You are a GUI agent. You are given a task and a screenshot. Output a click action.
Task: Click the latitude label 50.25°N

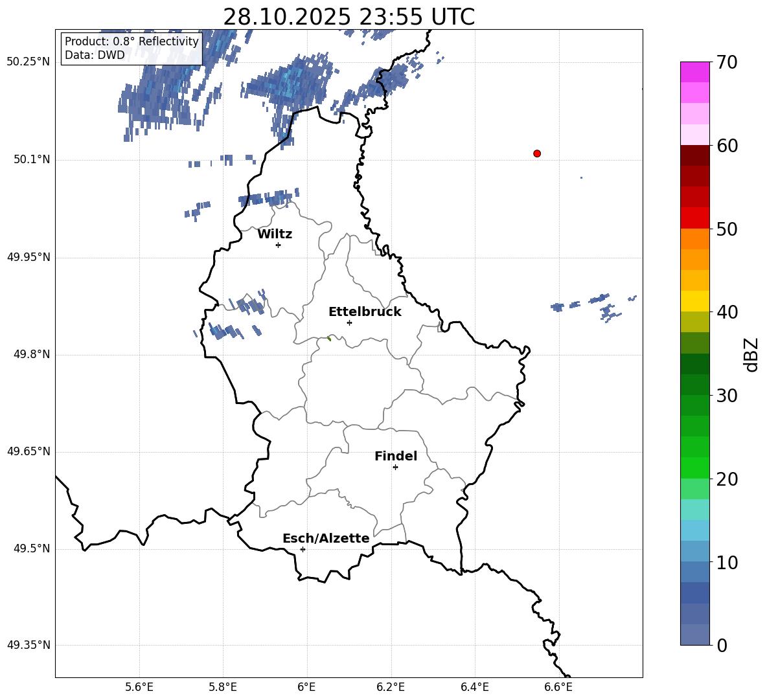[29, 62]
